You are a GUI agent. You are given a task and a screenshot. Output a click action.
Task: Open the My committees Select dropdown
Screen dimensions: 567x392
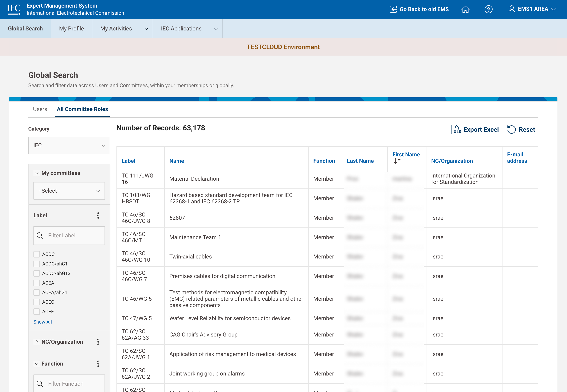69,191
